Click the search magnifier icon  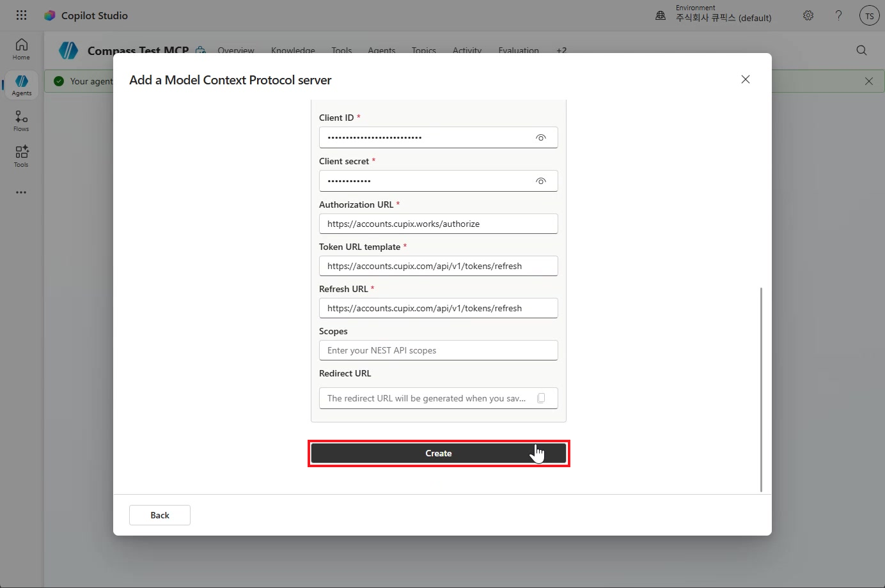(x=861, y=50)
